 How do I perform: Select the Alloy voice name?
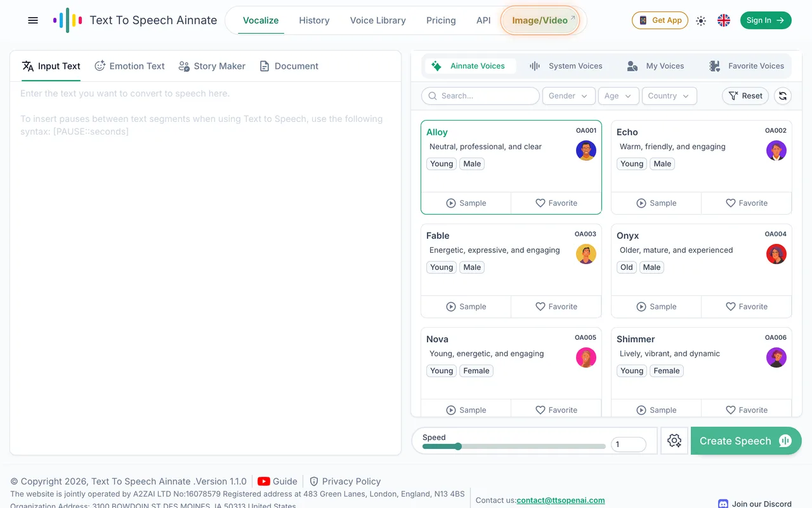pos(437,132)
